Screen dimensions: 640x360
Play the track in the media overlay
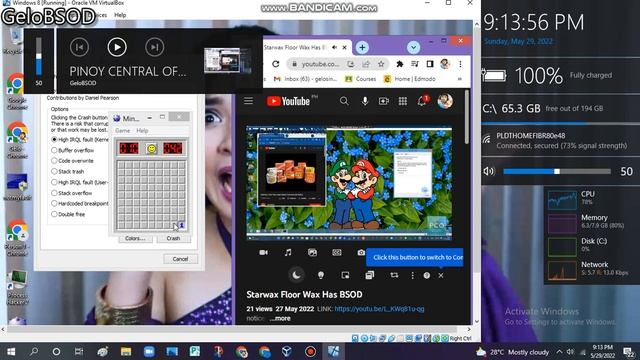point(117,47)
